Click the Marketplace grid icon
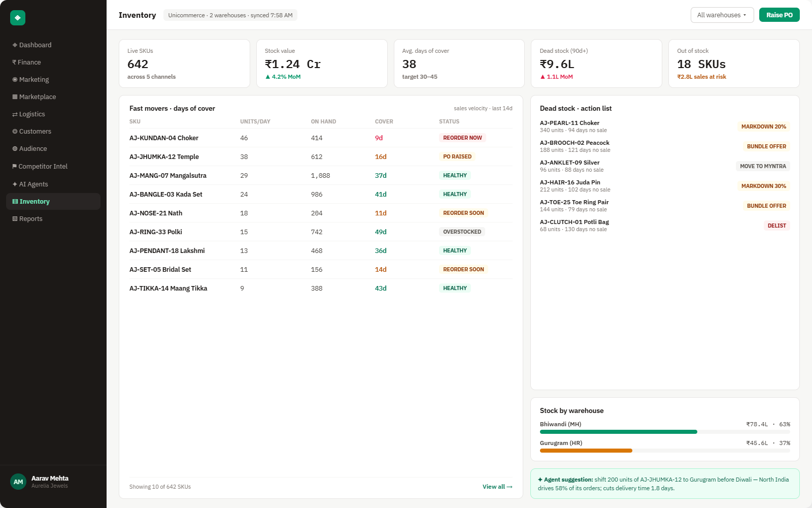The width and height of the screenshot is (812, 508). pos(15,97)
